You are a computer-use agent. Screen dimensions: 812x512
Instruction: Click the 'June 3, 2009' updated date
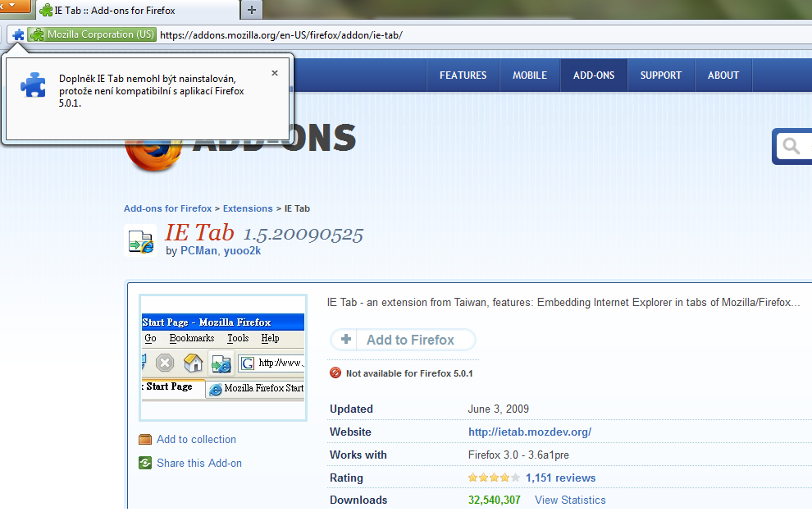pyautogui.click(x=498, y=409)
